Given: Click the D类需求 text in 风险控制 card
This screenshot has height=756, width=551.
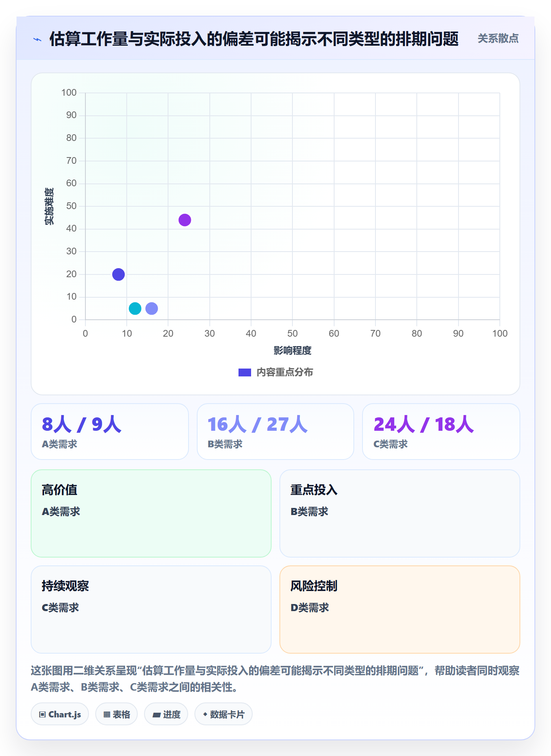Looking at the screenshot, I should (310, 608).
